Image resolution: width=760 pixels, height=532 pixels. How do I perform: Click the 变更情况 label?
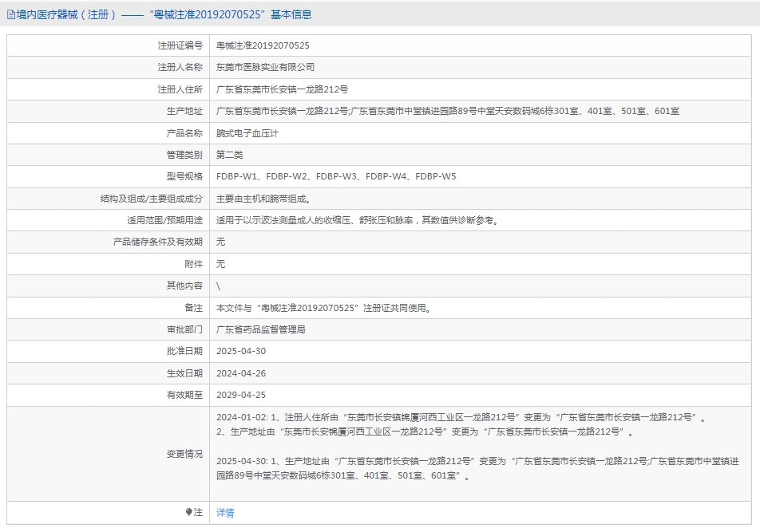[184, 454]
